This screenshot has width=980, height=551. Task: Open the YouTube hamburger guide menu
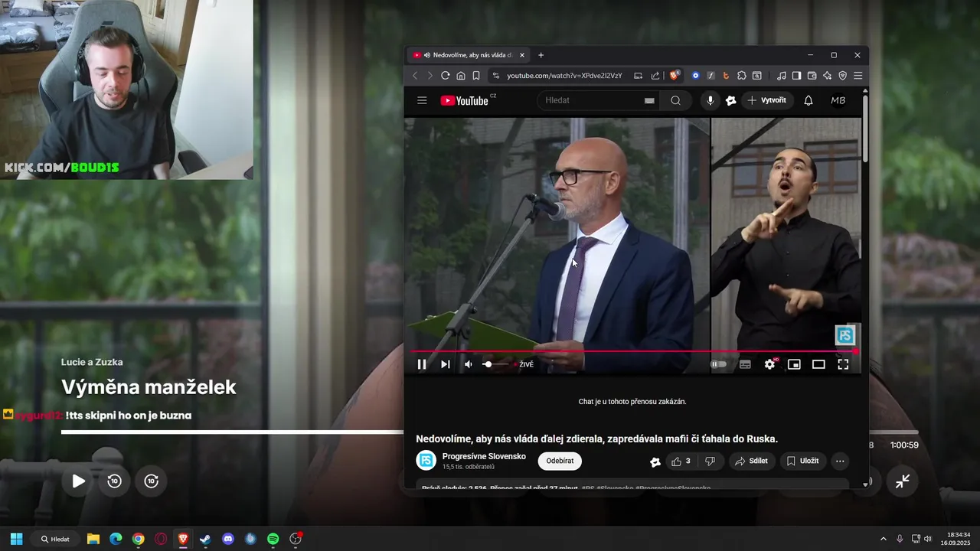click(x=422, y=100)
